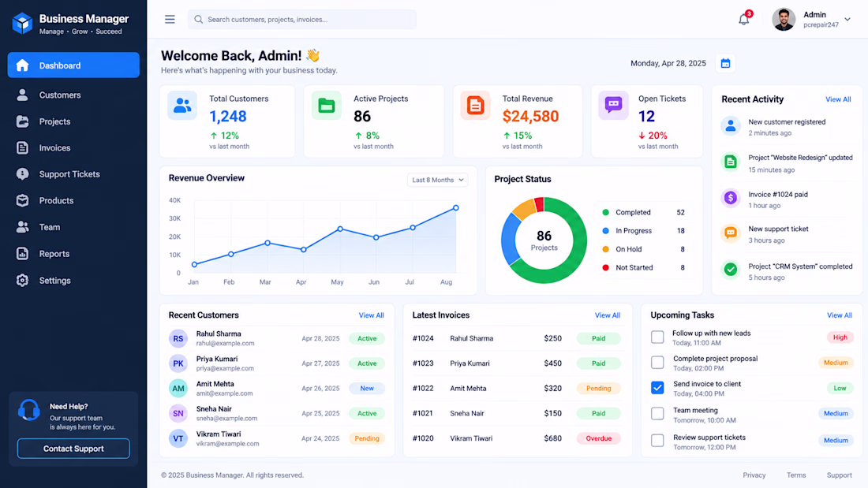The width and height of the screenshot is (868, 488).
Task: Click the Invoice #1024 paid dollar icon
Action: click(731, 198)
